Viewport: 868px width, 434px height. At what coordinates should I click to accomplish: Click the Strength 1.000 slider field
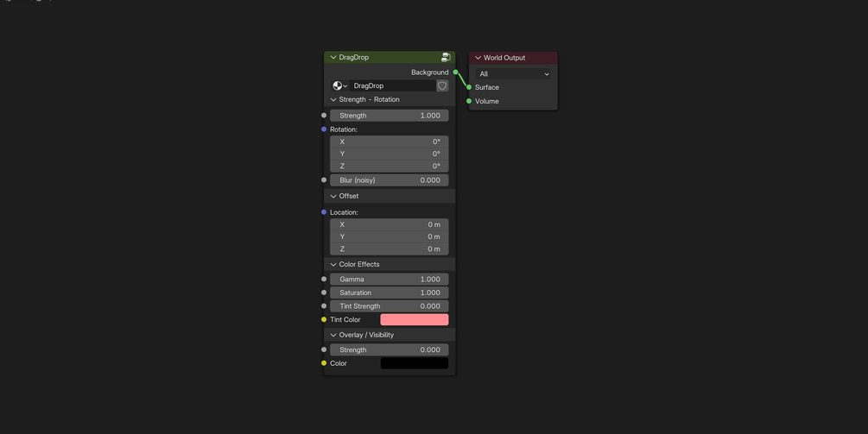390,116
